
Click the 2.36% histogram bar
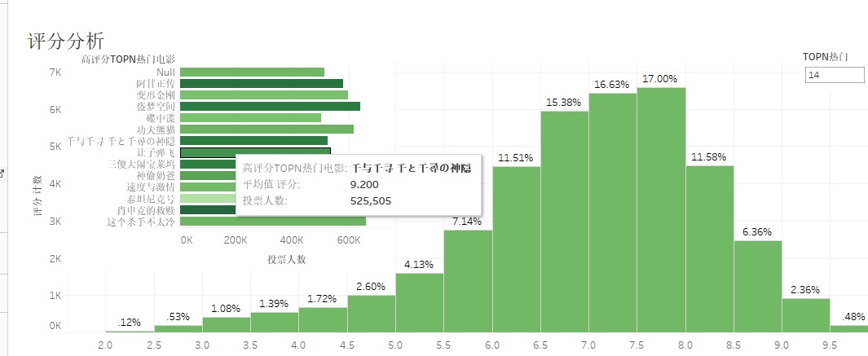(x=805, y=314)
